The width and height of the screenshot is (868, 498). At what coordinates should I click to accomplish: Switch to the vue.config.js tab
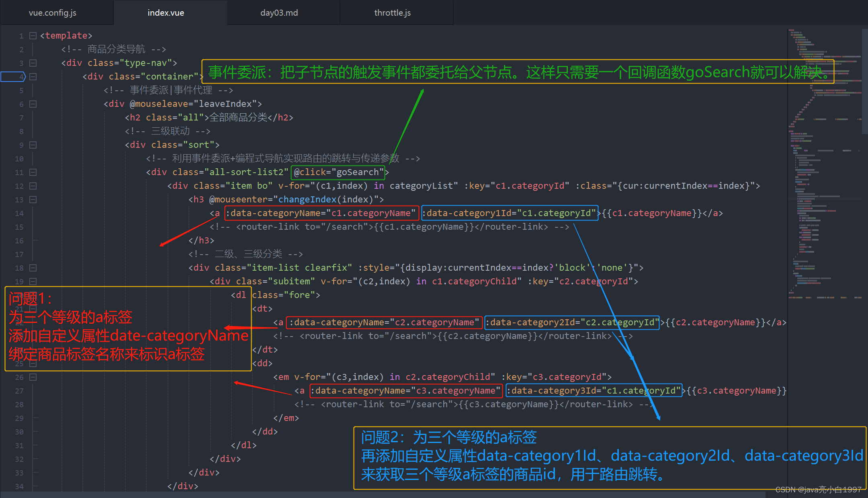click(x=53, y=13)
